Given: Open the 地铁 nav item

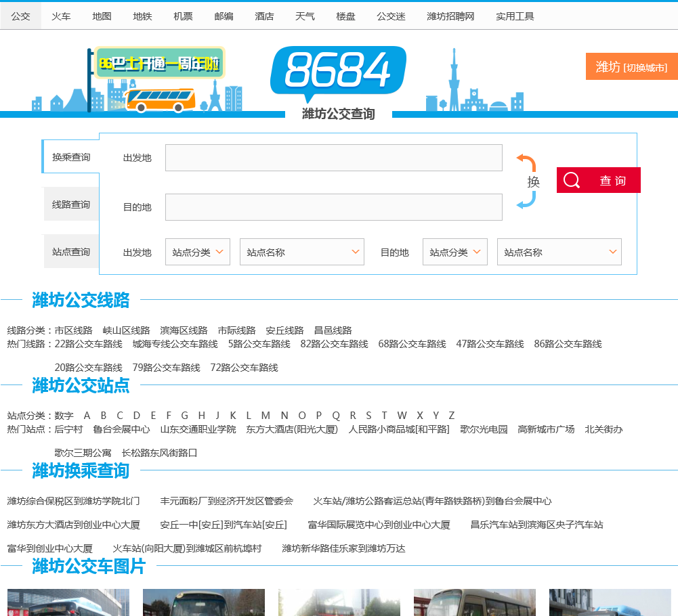Looking at the screenshot, I should point(142,16).
